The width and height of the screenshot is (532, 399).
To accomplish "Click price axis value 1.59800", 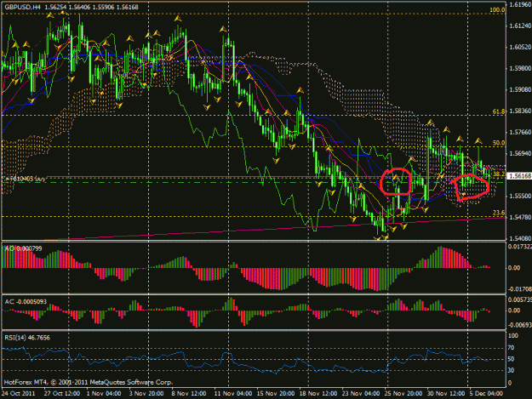I will click(520, 68).
